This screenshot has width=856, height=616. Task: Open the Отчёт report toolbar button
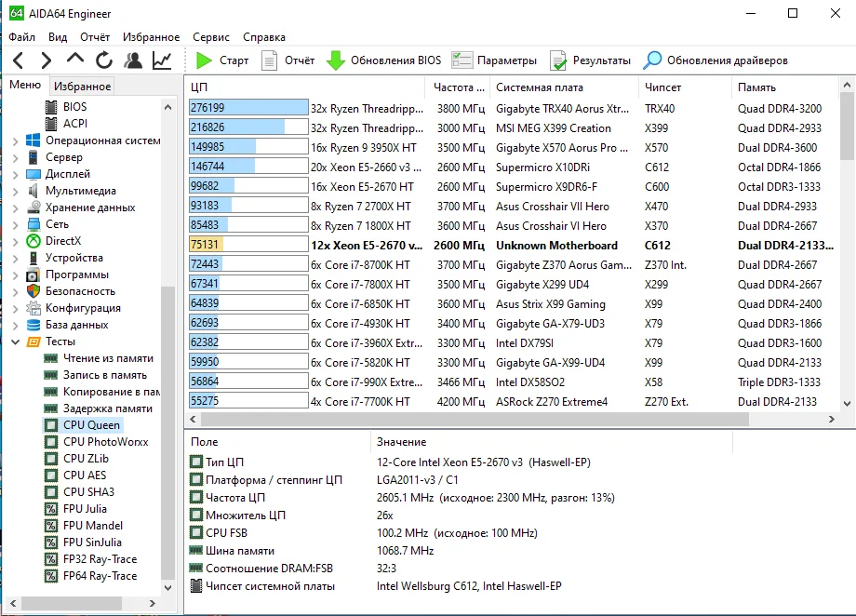[288, 60]
